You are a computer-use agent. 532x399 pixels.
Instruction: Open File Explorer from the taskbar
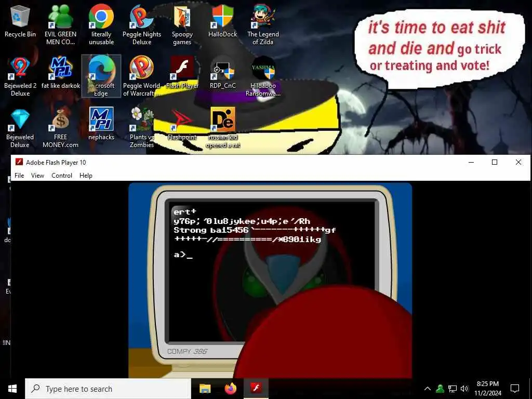click(205, 389)
